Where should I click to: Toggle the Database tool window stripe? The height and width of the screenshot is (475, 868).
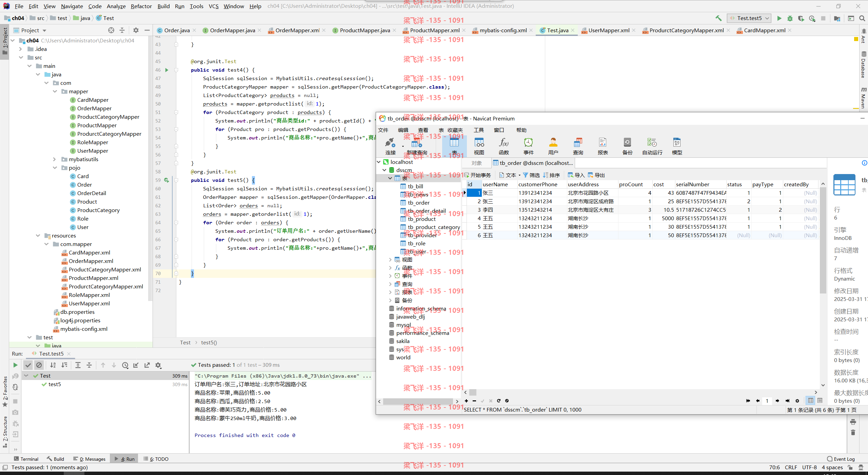(864, 64)
